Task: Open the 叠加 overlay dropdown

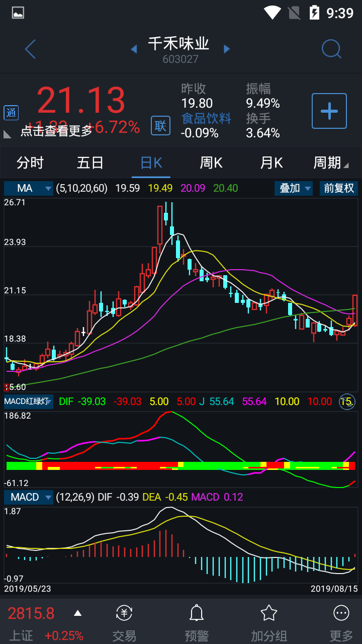Action: click(294, 188)
